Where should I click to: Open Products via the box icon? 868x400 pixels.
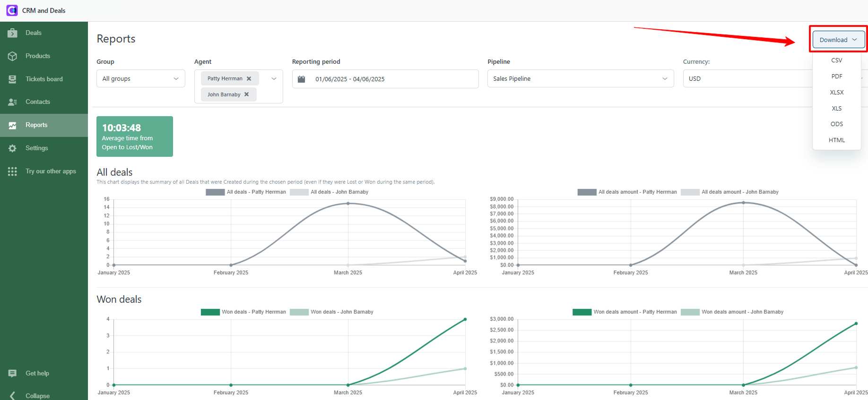click(x=13, y=56)
